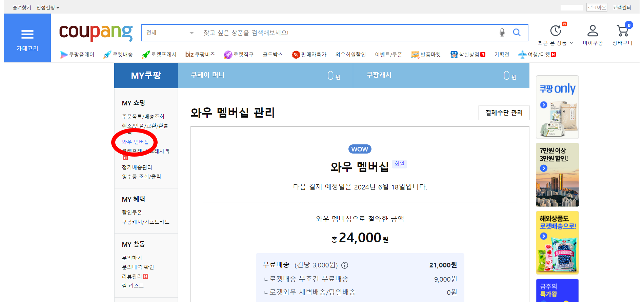The width and height of the screenshot is (644, 302).
Task: Click 로켓배송 무조건 무료배송 row
Action: coord(360,279)
